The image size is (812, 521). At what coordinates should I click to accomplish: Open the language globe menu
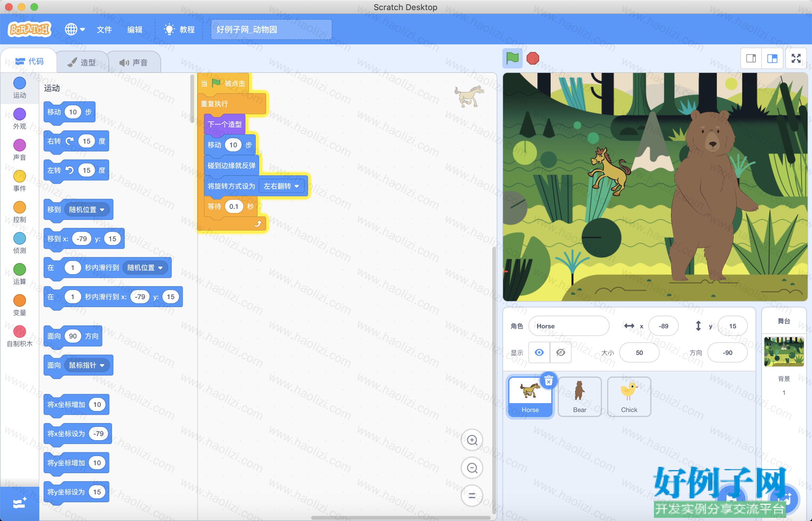75,29
